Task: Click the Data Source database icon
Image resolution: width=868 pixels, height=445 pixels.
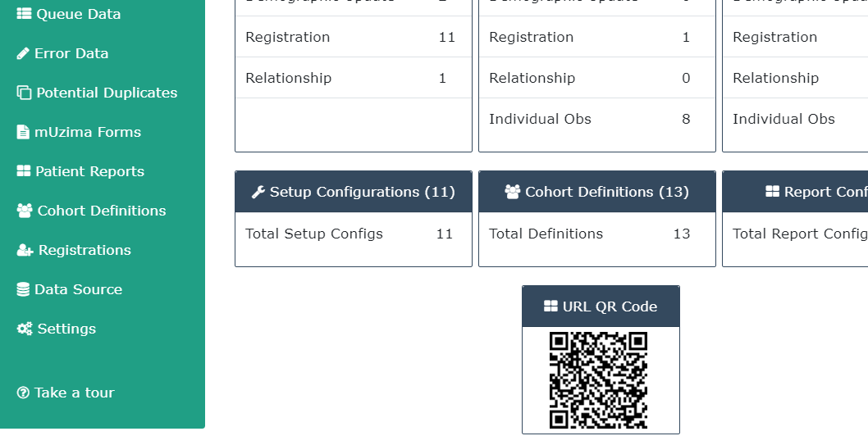Action: click(23, 289)
